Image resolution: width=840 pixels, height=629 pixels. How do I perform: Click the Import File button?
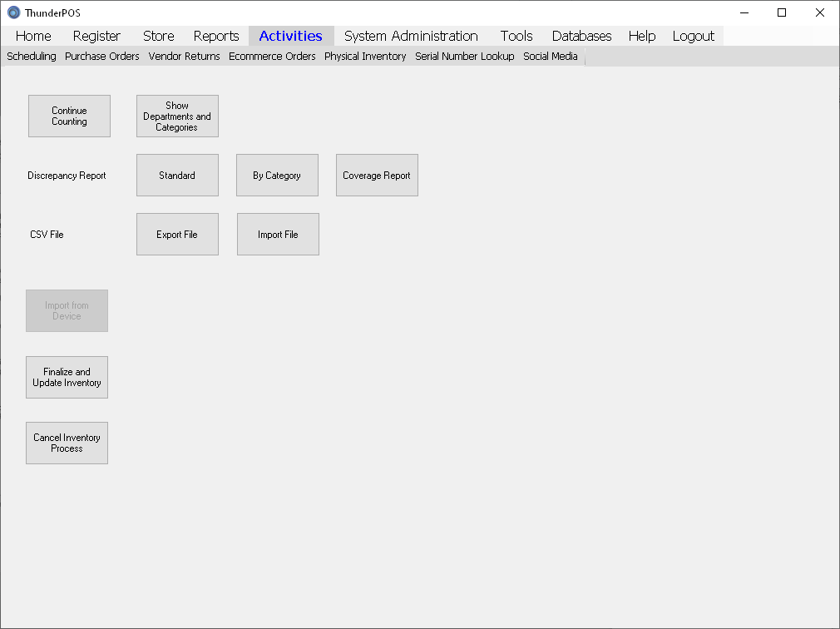[278, 235]
